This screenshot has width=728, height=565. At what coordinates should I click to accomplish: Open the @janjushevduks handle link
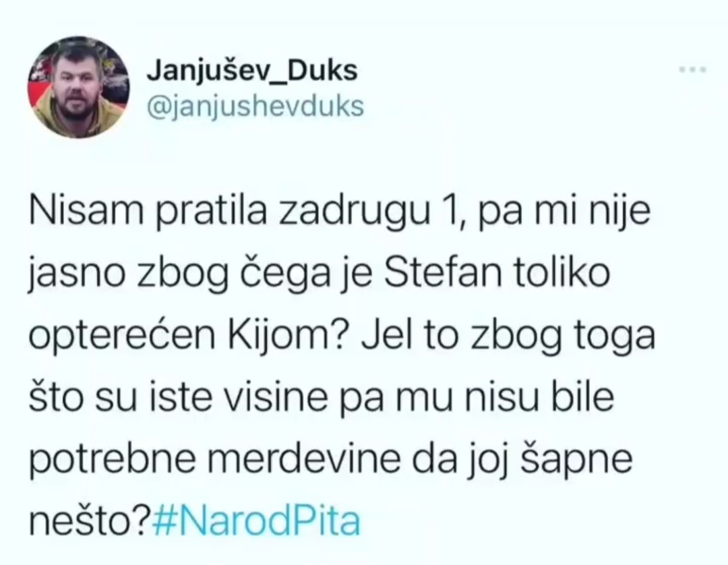pos(255,107)
